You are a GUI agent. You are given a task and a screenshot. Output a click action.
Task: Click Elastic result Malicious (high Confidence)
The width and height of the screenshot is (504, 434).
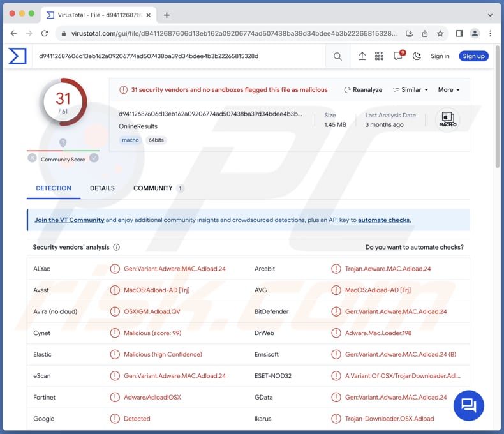(x=163, y=354)
